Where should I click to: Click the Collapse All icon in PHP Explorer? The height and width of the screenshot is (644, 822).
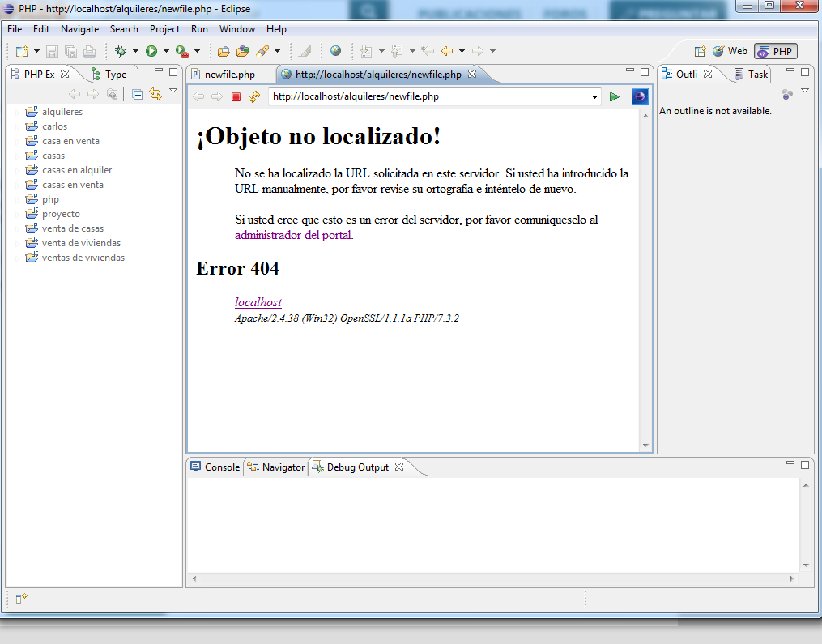[138, 95]
